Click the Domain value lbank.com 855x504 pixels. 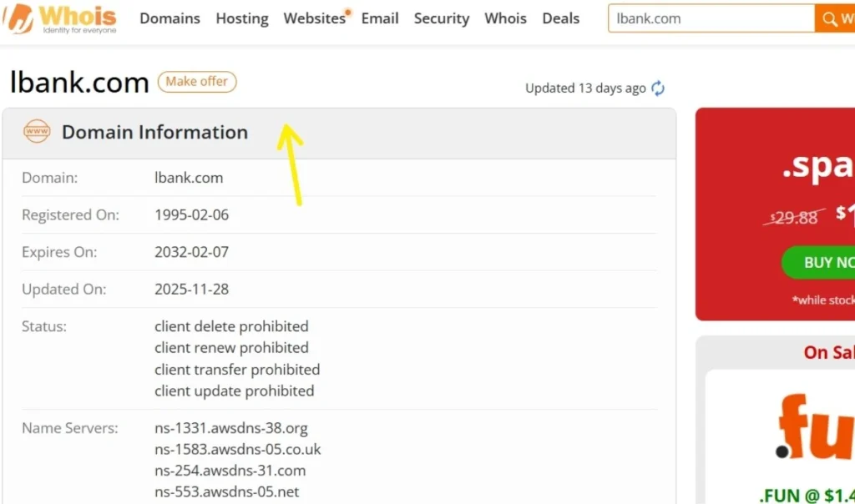click(x=189, y=178)
